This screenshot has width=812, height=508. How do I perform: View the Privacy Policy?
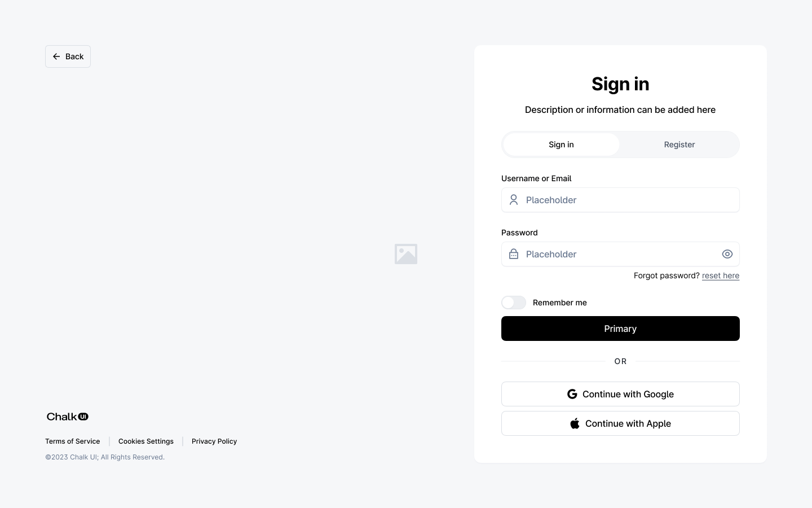214,441
